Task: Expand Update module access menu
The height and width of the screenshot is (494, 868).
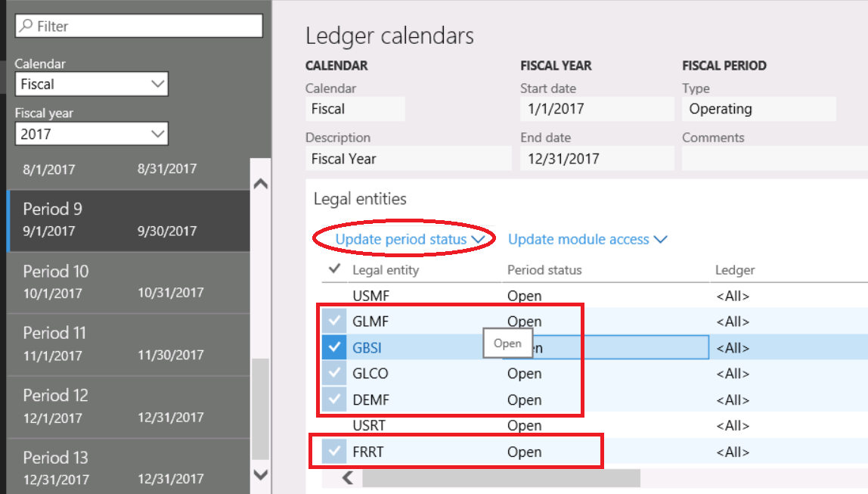Action: coord(587,239)
